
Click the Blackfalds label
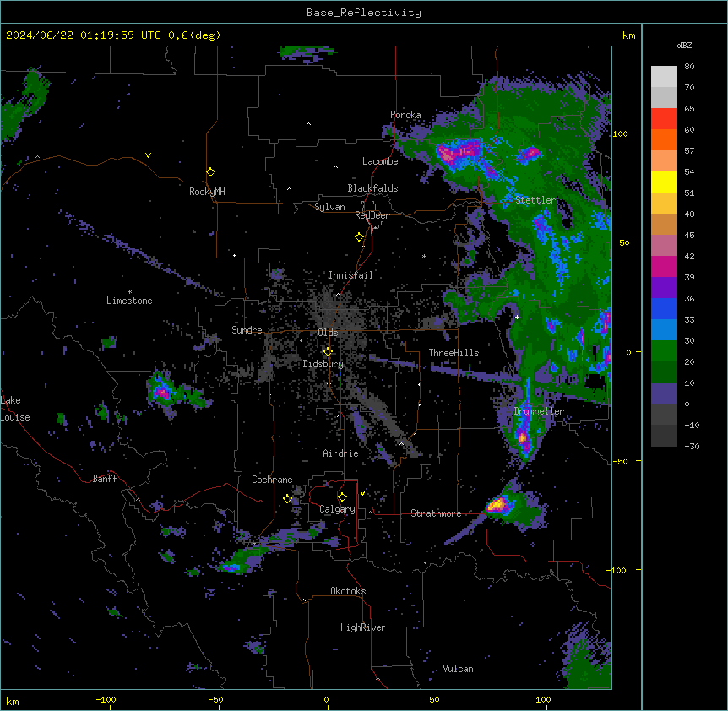click(372, 188)
